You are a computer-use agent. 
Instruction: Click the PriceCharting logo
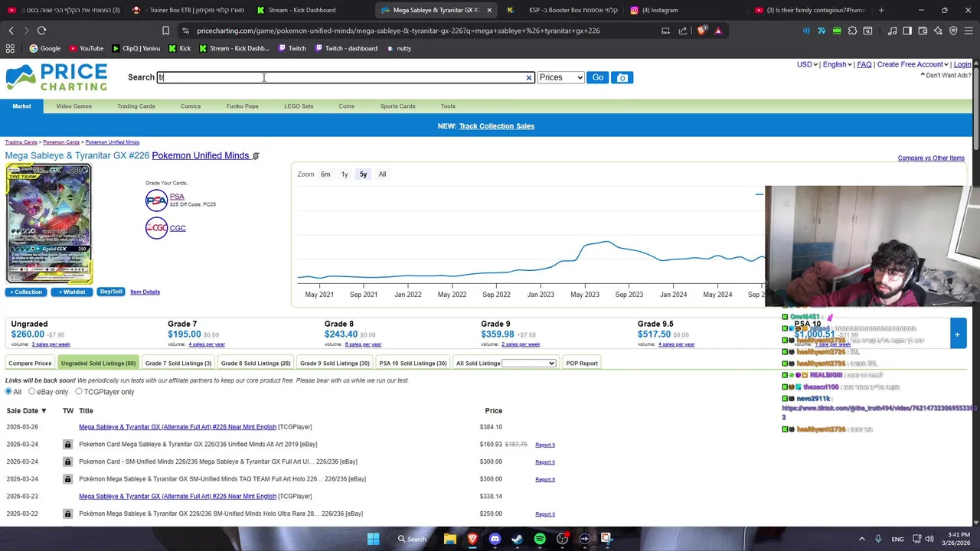tap(57, 77)
